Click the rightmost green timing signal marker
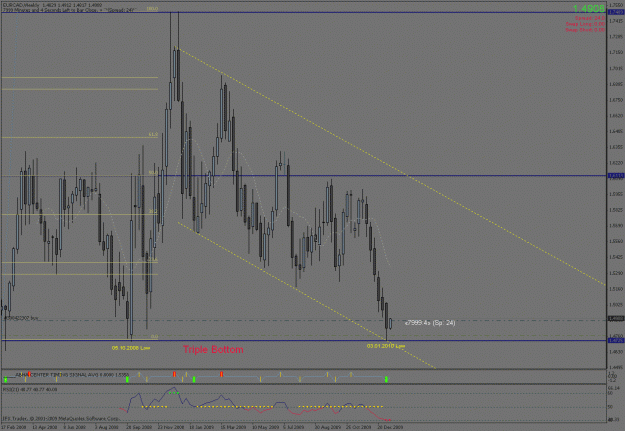The width and height of the screenshot is (625, 431). pos(386,379)
